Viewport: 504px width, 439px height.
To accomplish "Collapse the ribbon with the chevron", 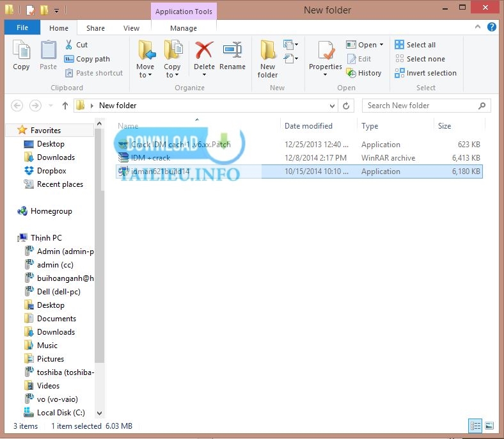I will (478, 27).
